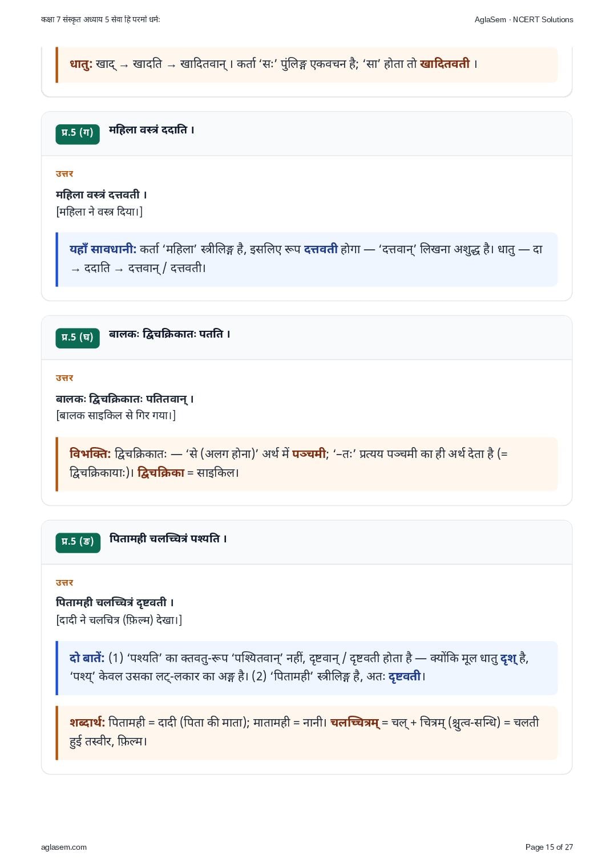Click the प्र.5 (ग) question badge
The image size is (614, 868).
pos(78,133)
